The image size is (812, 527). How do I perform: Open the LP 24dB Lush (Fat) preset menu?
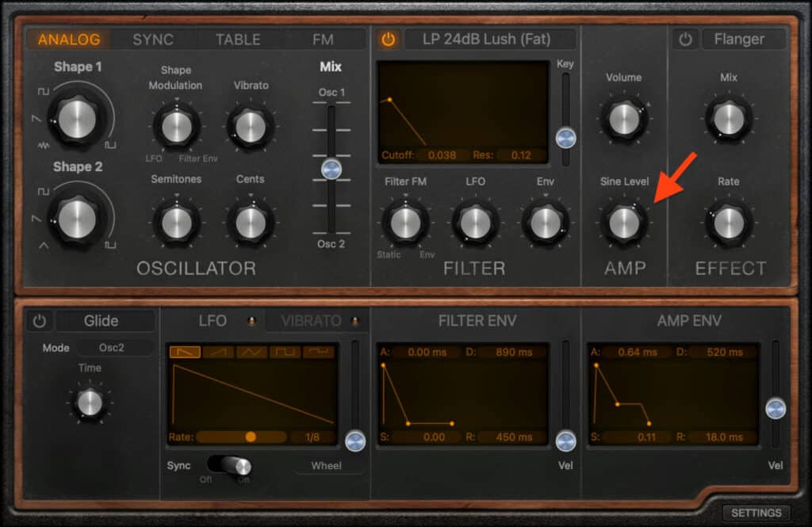[489, 38]
